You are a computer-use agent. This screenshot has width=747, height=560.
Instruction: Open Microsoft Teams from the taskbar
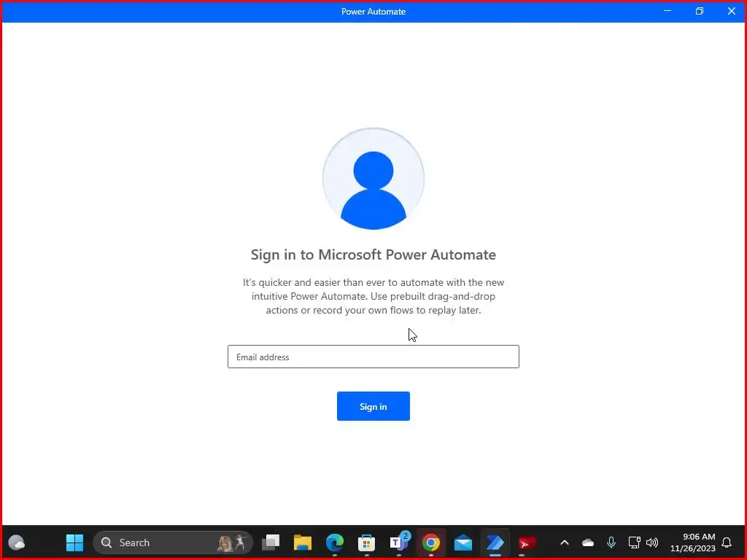point(399,542)
